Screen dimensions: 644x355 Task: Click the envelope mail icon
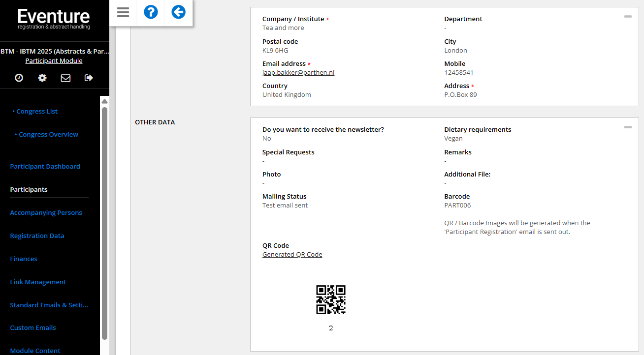65,78
